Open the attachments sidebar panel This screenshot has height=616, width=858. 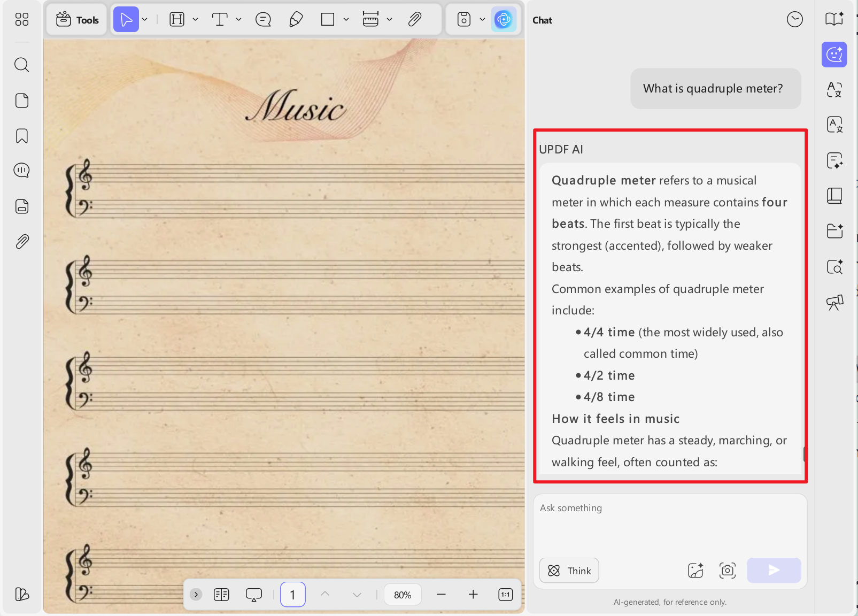pos(22,242)
